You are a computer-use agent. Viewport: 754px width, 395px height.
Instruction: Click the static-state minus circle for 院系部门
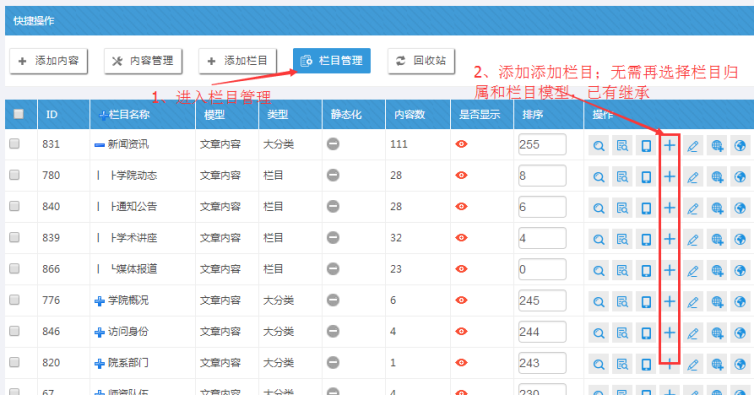tap(333, 363)
